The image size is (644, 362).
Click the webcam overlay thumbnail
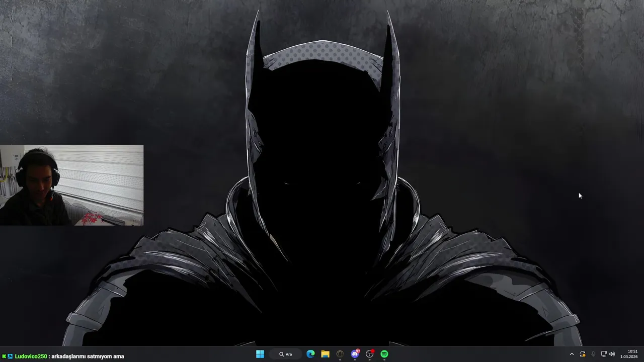coord(71,185)
